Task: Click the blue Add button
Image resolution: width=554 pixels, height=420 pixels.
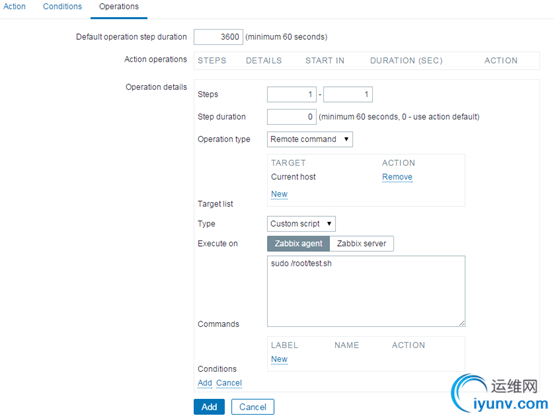Action: [x=209, y=407]
